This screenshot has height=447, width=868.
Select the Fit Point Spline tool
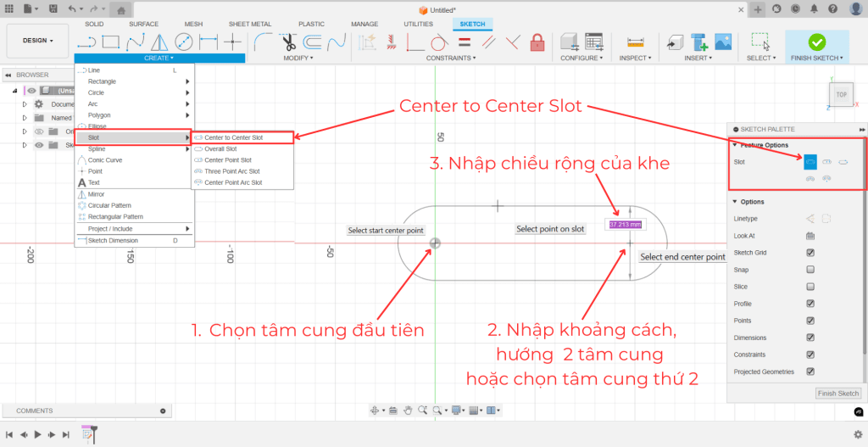point(135,42)
